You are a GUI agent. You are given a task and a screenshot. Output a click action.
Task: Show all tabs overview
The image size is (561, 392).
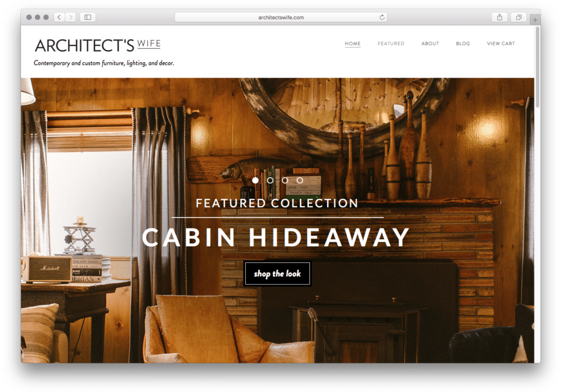pos(518,17)
